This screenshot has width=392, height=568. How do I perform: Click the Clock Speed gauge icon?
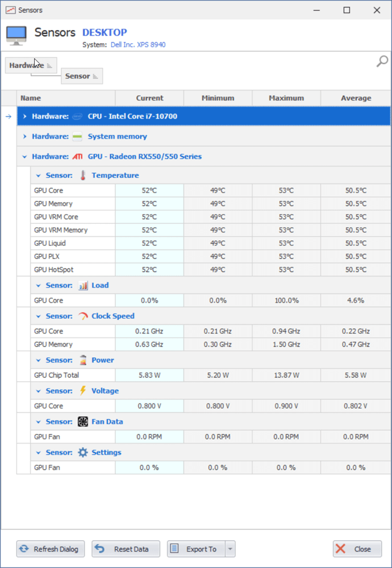click(x=83, y=316)
